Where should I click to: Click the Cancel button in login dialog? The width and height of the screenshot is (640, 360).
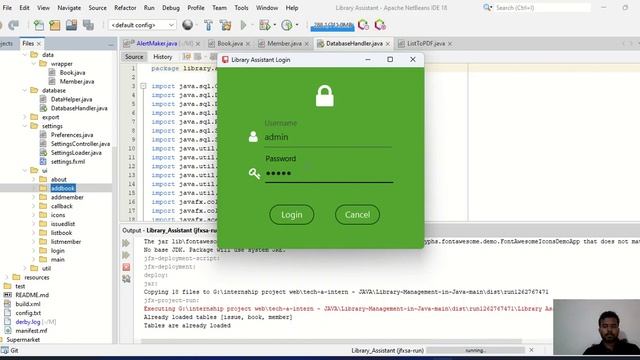[x=357, y=215]
